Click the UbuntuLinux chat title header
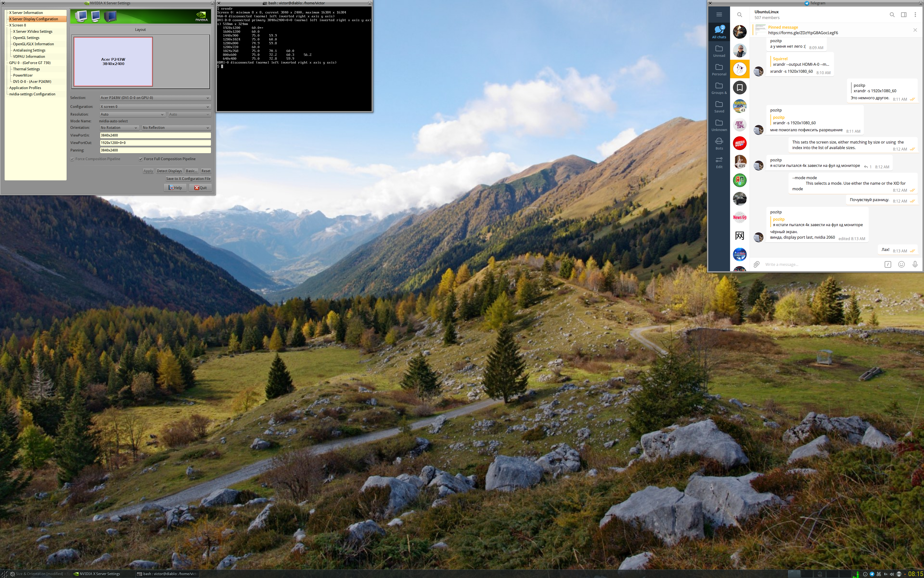This screenshot has width=924, height=578. (766, 12)
